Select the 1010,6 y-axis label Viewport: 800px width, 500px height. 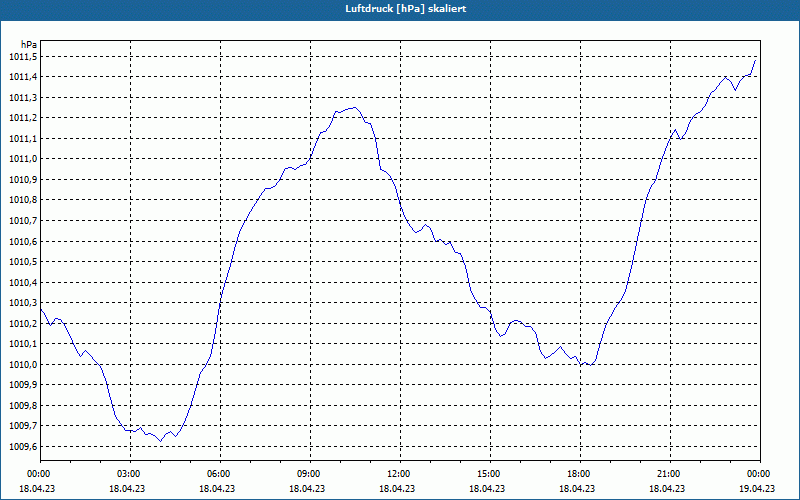(x=23, y=241)
